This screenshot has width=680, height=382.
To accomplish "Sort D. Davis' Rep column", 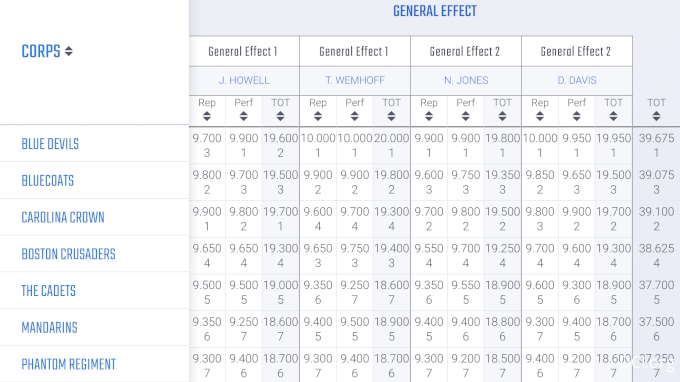I will point(540,116).
